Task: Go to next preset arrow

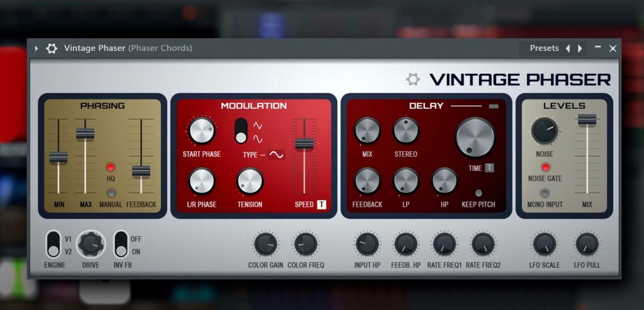Action: (x=580, y=48)
